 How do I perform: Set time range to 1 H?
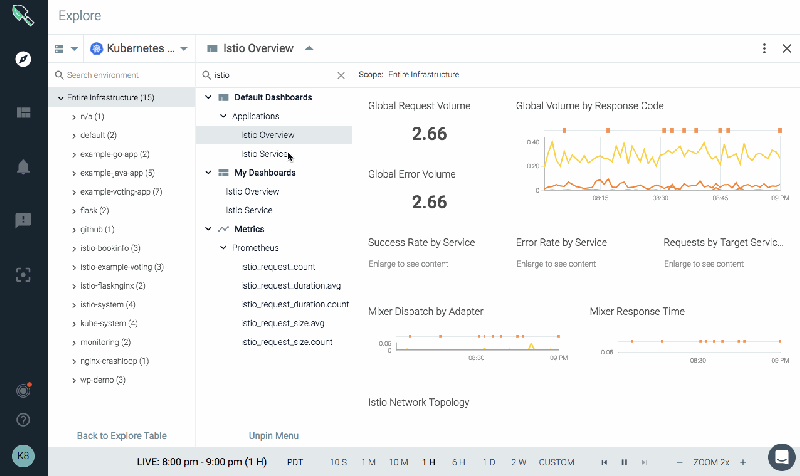(429, 462)
